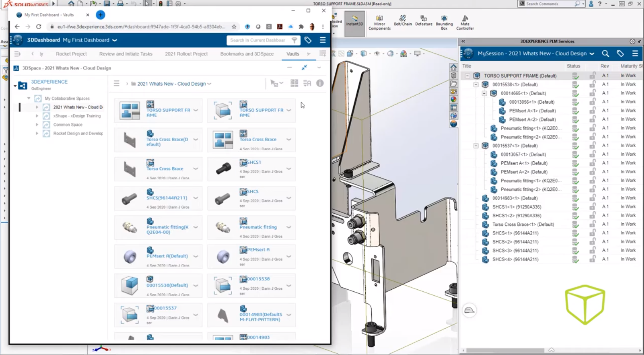Click the browser address bar
The height and width of the screenshot is (355, 644).
pos(142,27)
